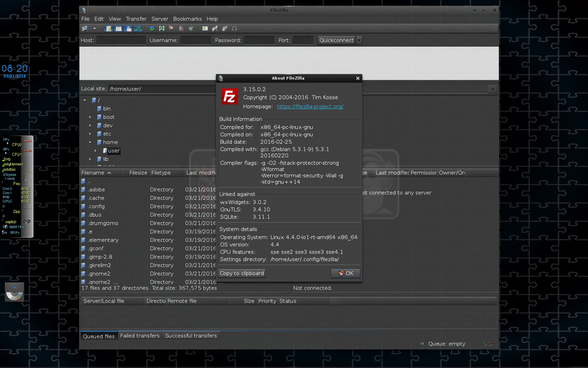
Task: Collapse the home folder tree node
Action: point(90,142)
